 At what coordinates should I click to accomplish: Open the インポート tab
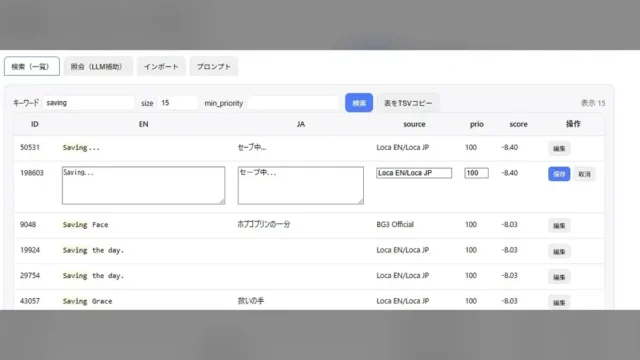[x=161, y=67]
